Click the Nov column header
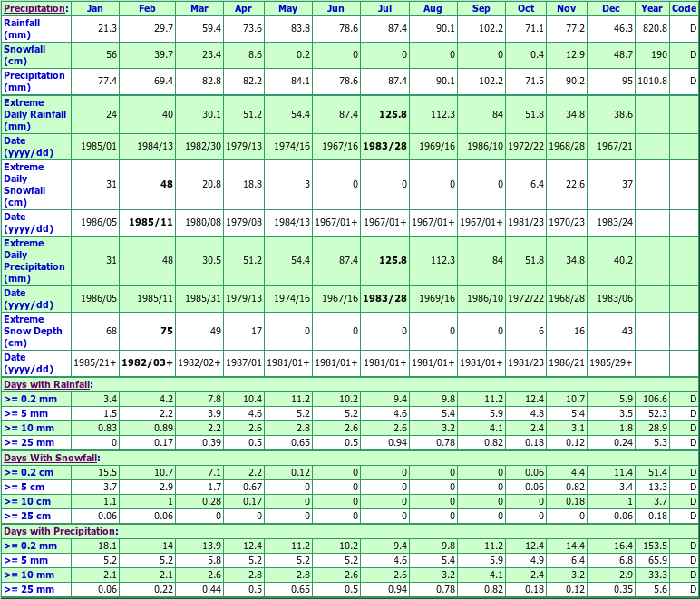The image size is (700, 599). (566, 8)
